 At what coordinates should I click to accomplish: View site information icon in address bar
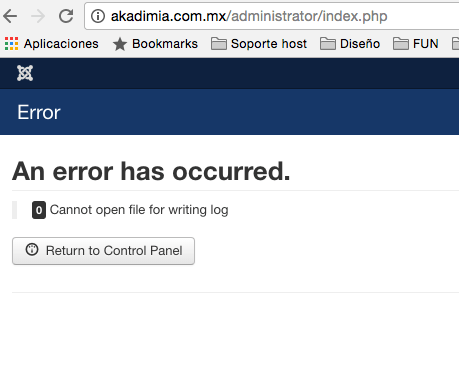pyautogui.click(x=98, y=16)
